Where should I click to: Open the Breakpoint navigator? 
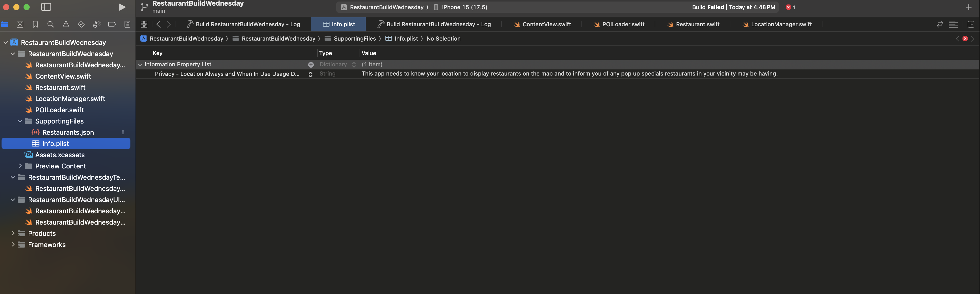(x=112, y=24)
